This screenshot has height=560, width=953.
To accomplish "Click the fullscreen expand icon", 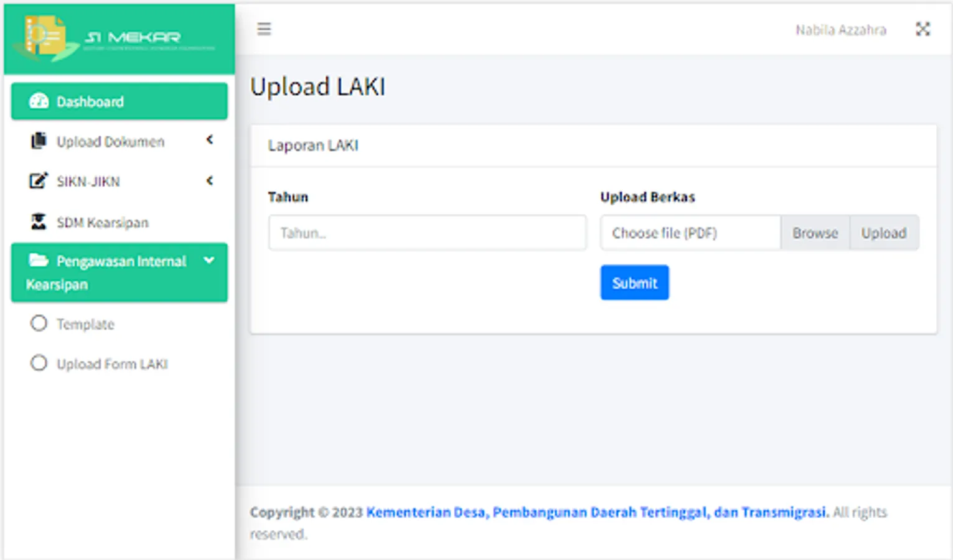I will [922, 29].
